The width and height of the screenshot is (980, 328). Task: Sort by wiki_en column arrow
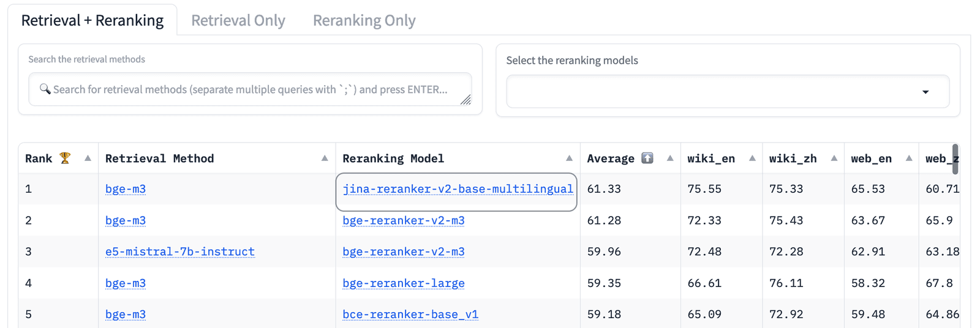pyautogui.click(x=752, y=158)
